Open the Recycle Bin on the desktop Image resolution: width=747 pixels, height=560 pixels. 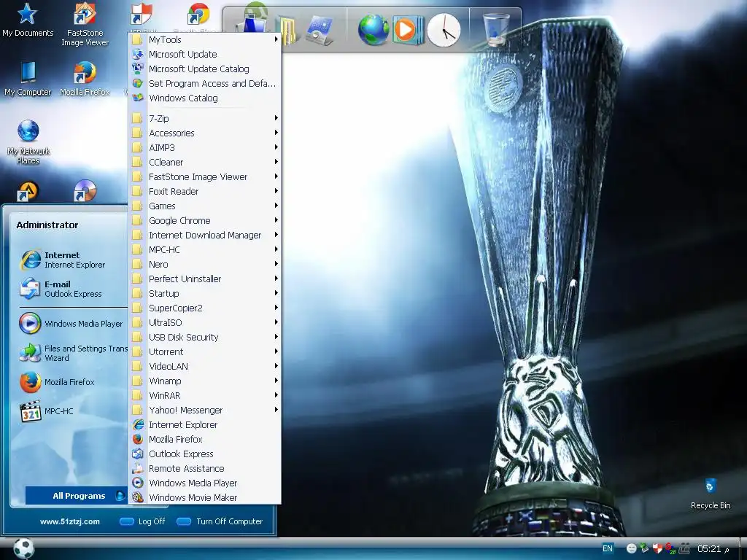[711, 494]
